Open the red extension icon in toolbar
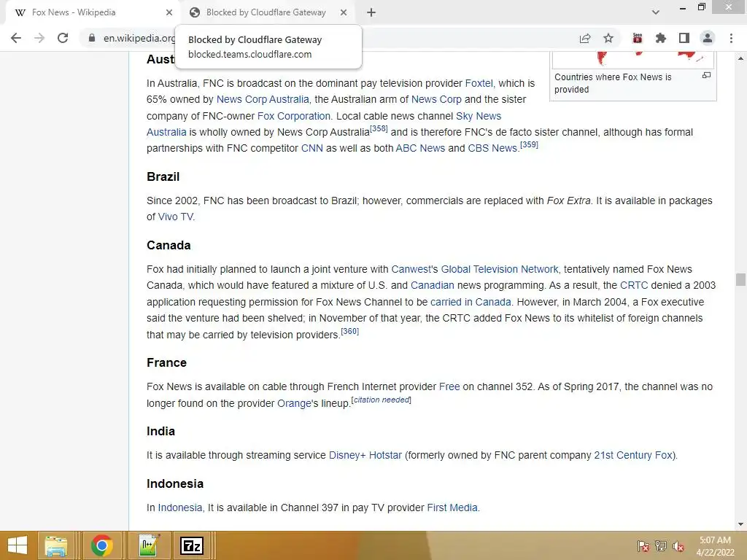The height and width of the screenshot is (560, 747). [638, 38]
